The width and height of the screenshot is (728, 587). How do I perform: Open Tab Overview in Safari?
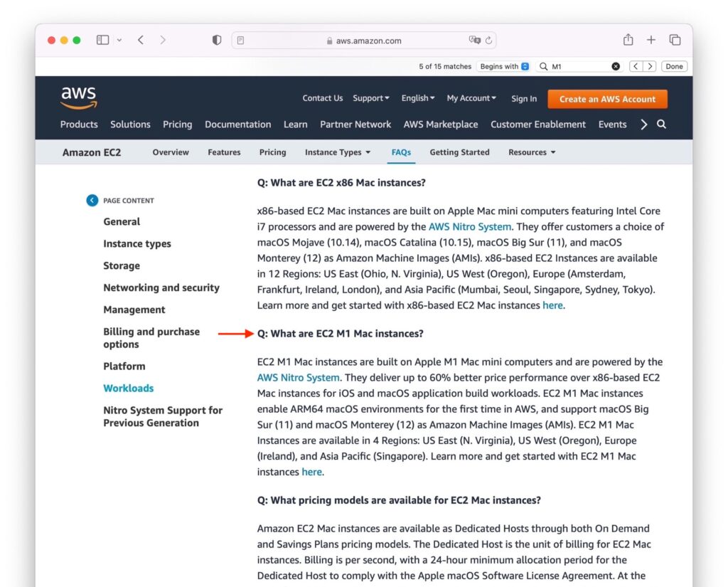pyautogui.click(x=674, y=40)
